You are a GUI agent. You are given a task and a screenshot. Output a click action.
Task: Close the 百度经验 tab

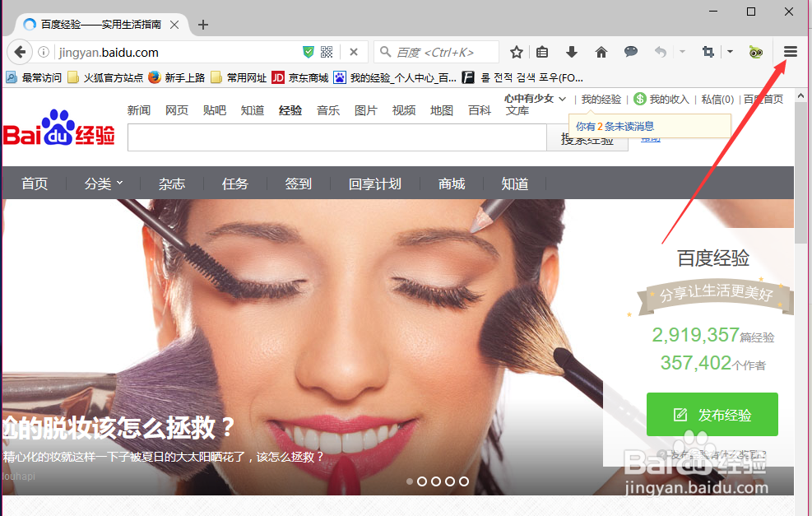click(174, 25)
